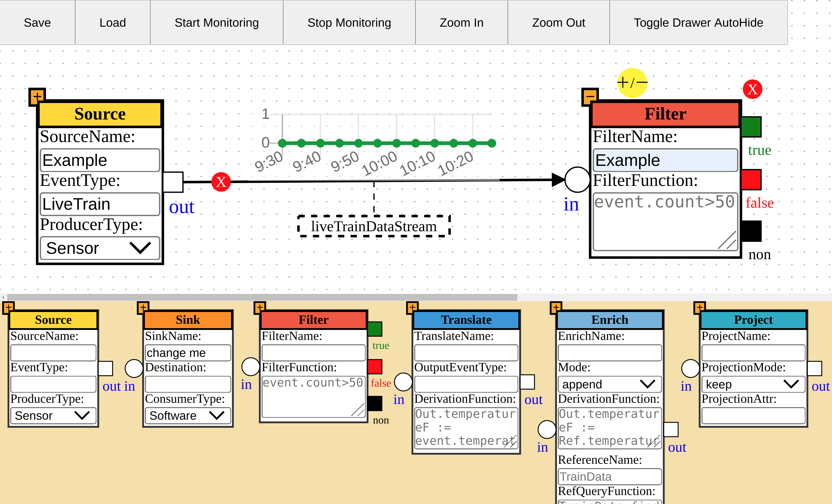Open ProducerType Sensor dropdown on canvas Source

point(100,248)
